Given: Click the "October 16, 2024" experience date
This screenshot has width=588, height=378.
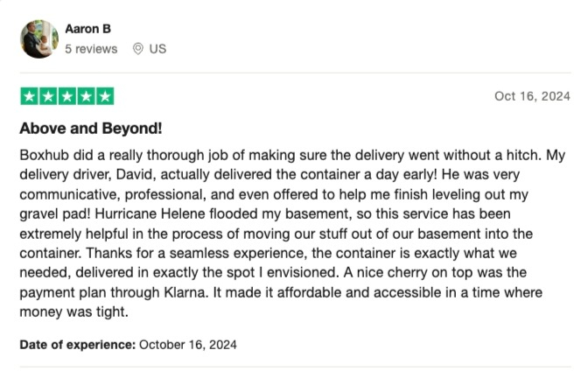Looking at the screenshot, I should coord(187,345).
